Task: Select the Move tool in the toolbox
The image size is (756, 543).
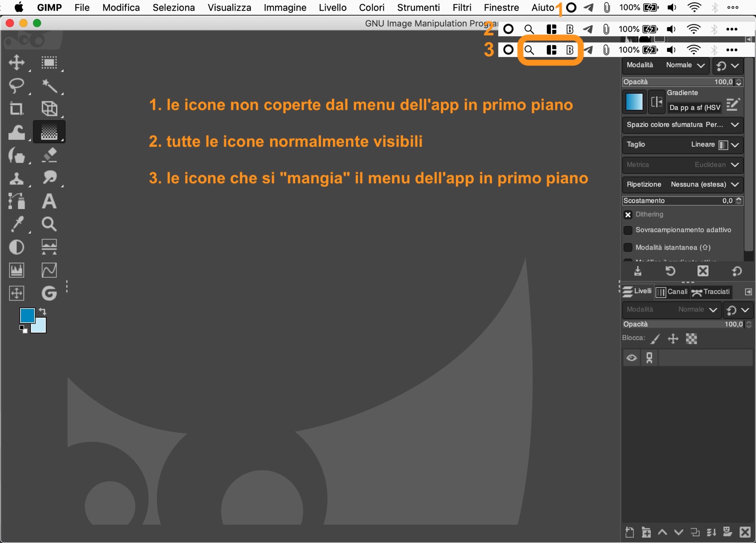Action: point(16,63)
